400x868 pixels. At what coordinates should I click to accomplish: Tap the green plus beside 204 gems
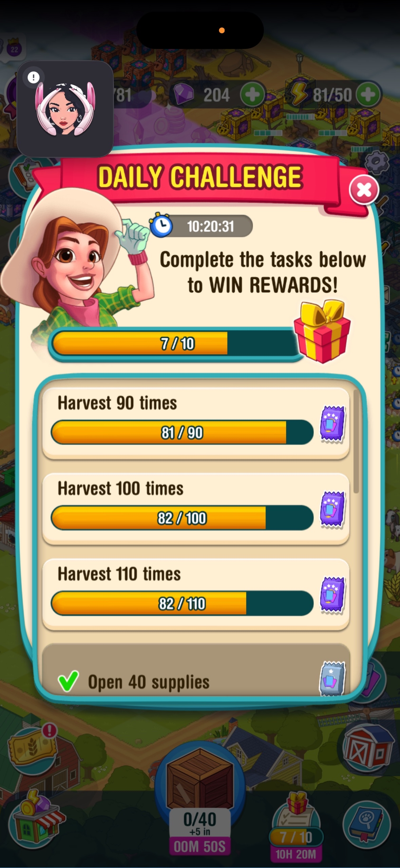click(x=252, y=95)
